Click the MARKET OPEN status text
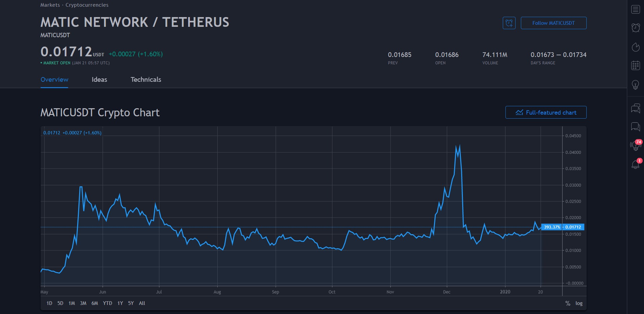 pos(57,63)
